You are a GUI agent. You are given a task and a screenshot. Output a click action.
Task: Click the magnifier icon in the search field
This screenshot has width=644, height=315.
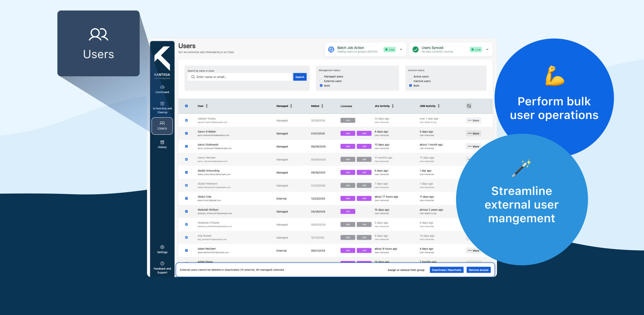(x=193, y=77)
